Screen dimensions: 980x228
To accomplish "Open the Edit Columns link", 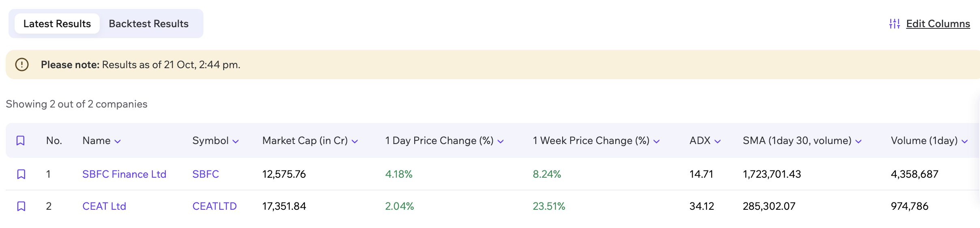I will coord(938,24).
